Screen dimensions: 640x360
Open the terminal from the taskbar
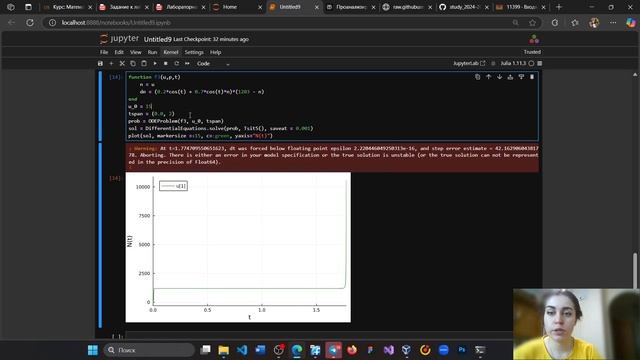pyautogui.click(x=480, y=350)
